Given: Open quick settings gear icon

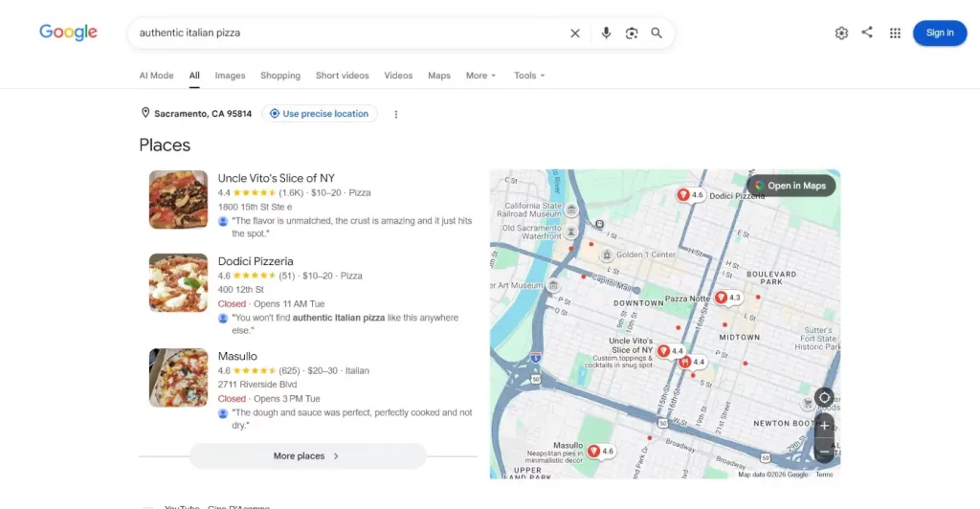Looking at the screenshot, I should 841,33.
